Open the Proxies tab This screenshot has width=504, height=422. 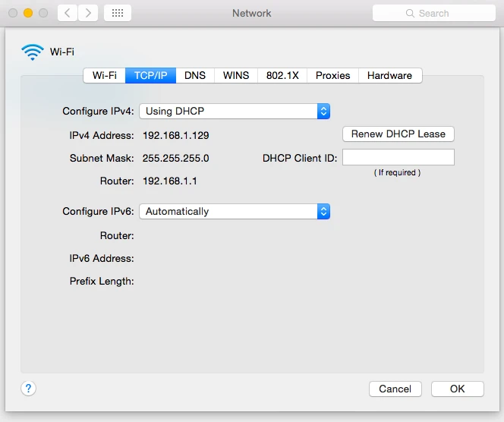333,75
